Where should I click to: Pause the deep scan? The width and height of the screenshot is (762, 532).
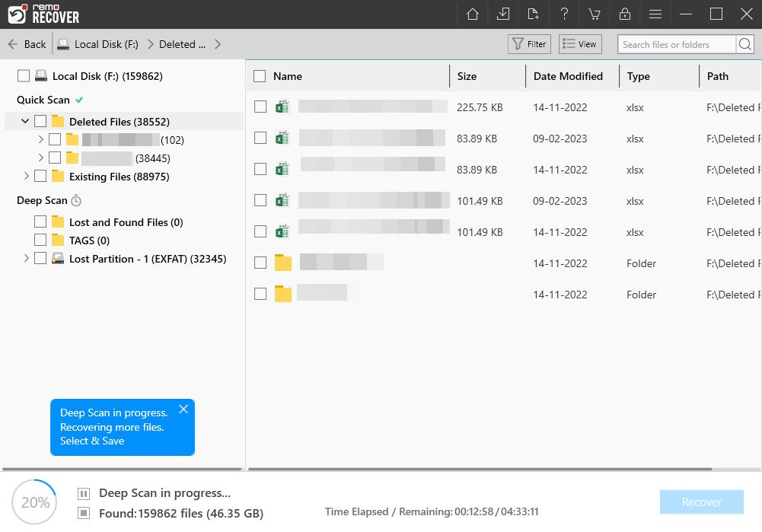(x=84, y=493)
